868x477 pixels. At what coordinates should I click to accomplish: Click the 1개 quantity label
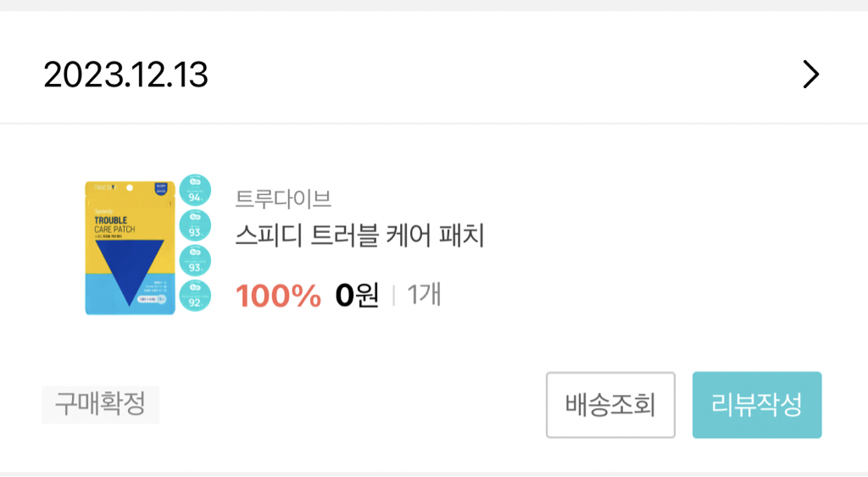point(424,295)
